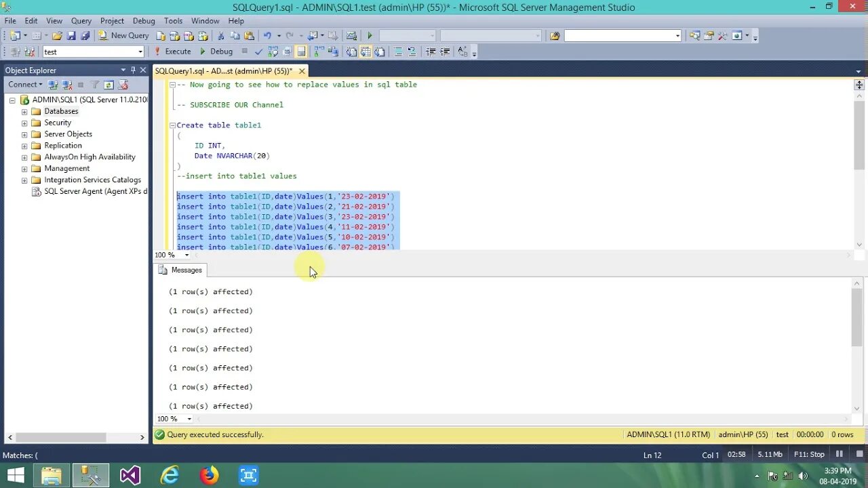Click the Toolbox wrench icon
Screen dimensions: 868x488
(x=722, y=35)
